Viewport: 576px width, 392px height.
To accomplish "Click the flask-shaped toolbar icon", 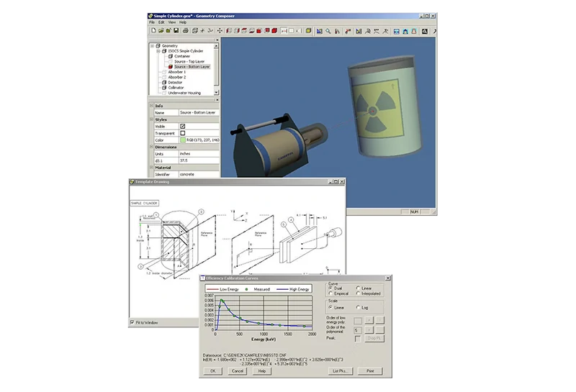I will [414, 31].
